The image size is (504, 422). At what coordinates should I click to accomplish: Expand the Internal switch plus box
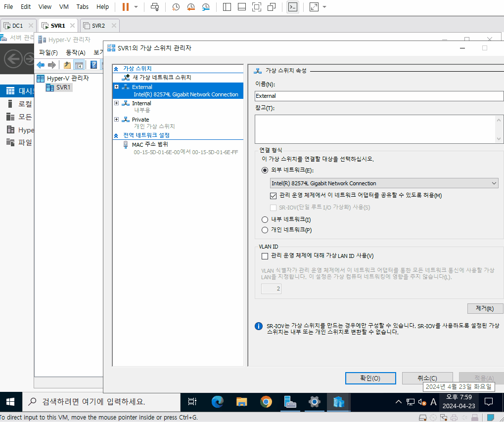[x=116, y=103]
